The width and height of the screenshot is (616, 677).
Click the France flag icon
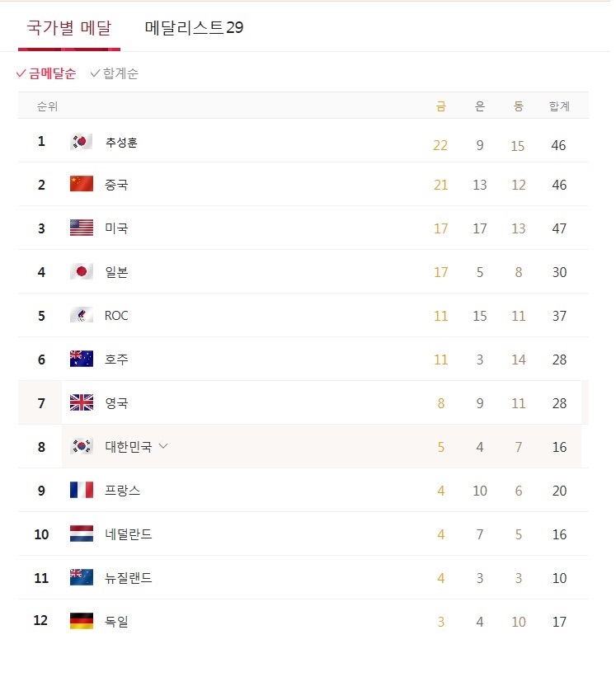[x=82, y=491]
